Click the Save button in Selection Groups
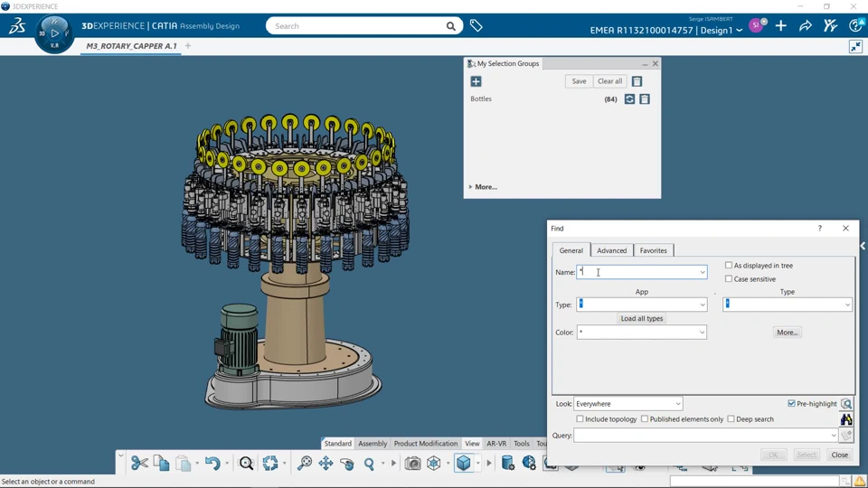The height and width of the screenshot is (488, 868). 579,81
